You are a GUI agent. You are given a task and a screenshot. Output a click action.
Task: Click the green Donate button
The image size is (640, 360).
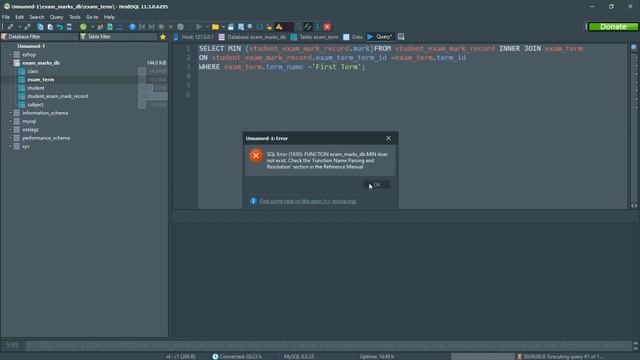[x=613, y=27]
